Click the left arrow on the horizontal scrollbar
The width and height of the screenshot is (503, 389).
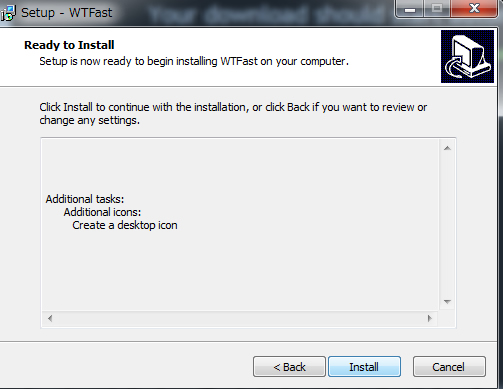tap(50, 318)
